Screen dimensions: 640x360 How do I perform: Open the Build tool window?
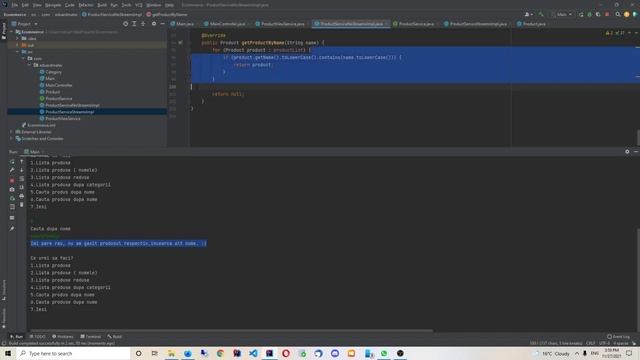pyautogui.click(x=115, y=337)
